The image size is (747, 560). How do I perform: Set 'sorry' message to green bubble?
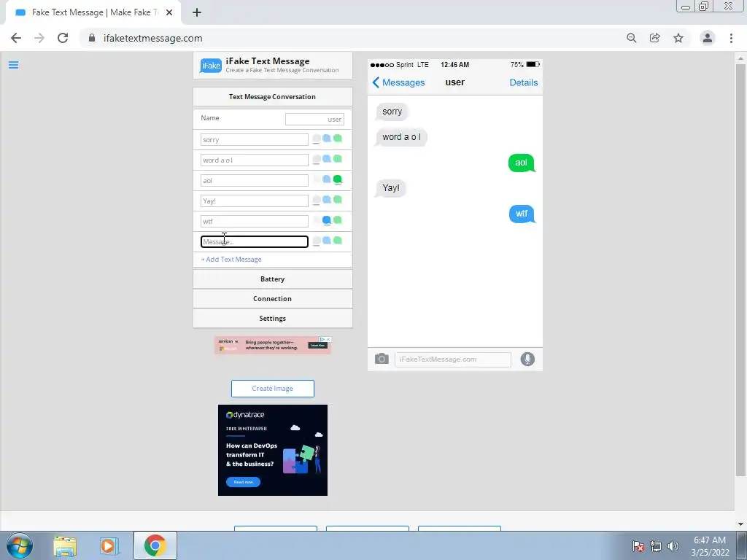click(x=338, y=139)
